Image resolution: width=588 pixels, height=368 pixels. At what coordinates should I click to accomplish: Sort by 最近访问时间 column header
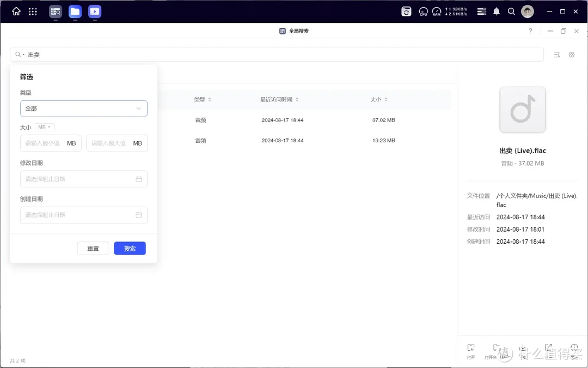(x=279, y=99)
